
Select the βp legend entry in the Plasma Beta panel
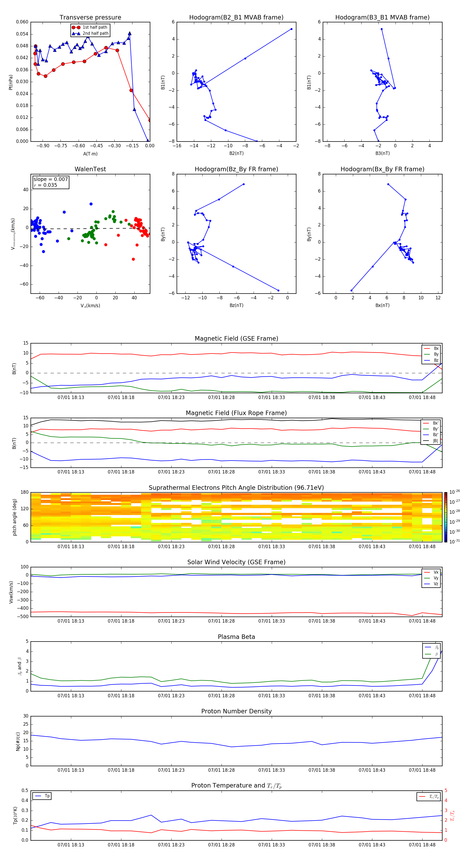click(431, 647)
